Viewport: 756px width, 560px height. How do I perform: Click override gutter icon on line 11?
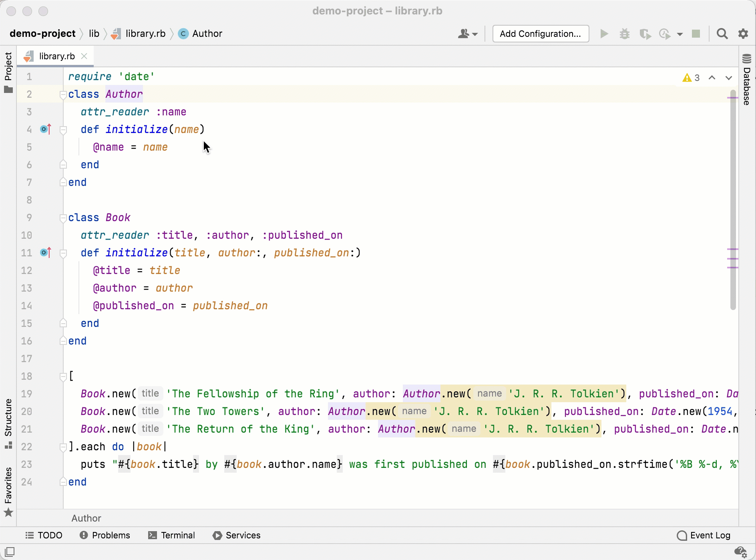click(x=46, y=253)
